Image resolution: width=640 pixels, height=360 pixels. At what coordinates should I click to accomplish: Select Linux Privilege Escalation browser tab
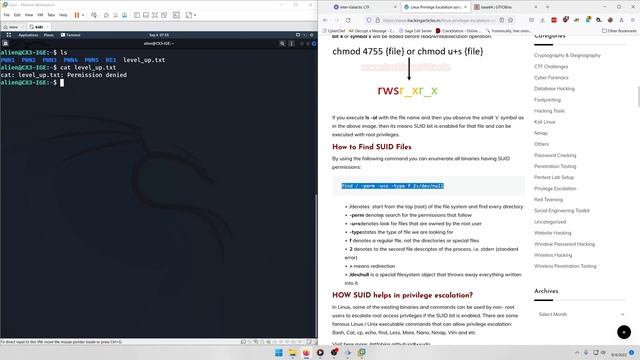pos(435,7)
